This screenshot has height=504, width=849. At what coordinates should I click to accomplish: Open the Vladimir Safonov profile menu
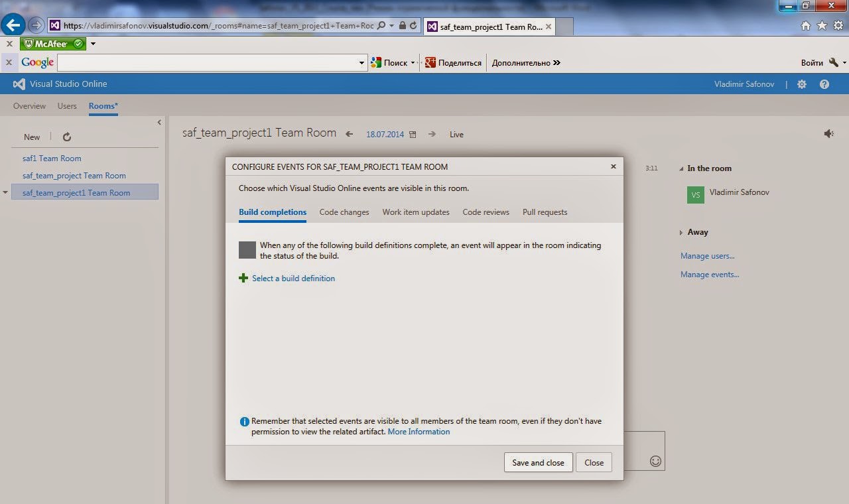coord(744,84)
